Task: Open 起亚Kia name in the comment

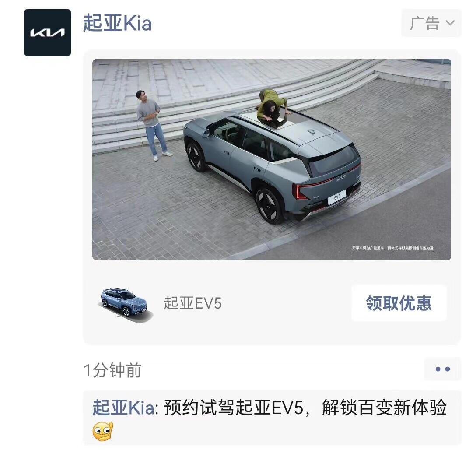Action: click(123, 408)
